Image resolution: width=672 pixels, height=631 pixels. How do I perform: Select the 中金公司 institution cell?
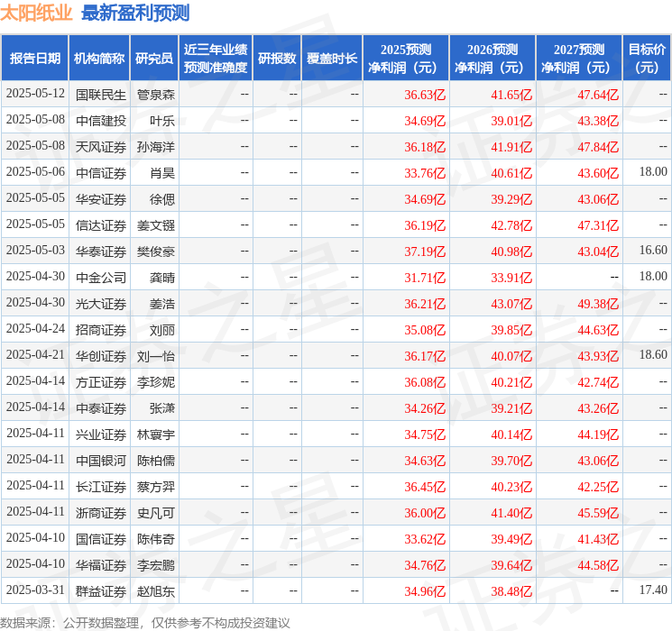coord(101,278)
